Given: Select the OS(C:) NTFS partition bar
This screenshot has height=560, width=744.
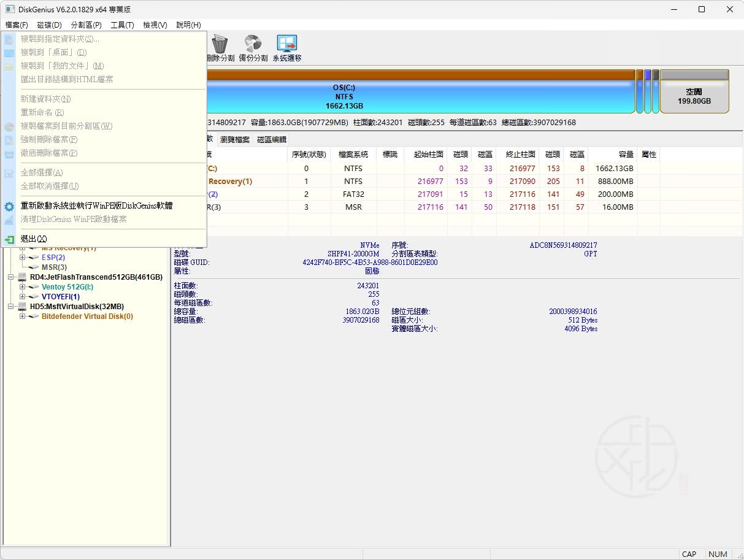Looking at the screenshot, I should coord(420,91).
